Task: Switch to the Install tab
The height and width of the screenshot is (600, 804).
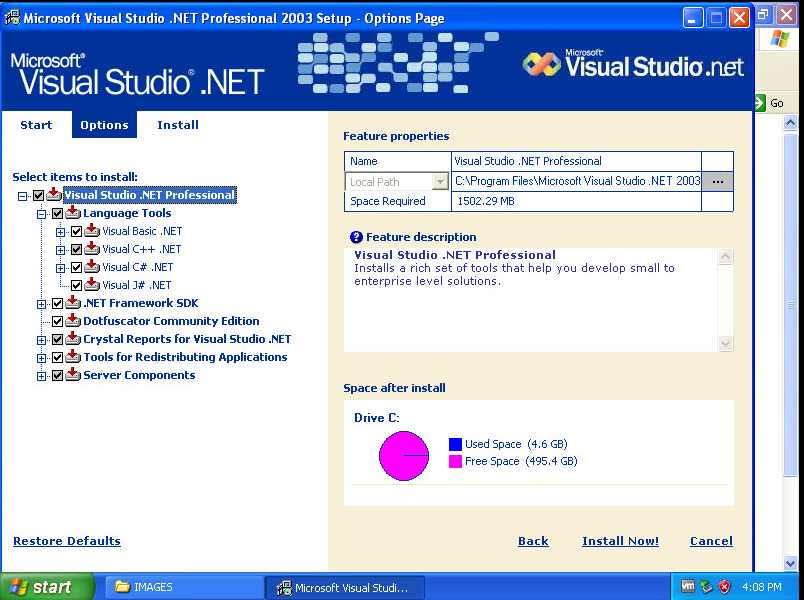Action: click(x=178, y=125)
